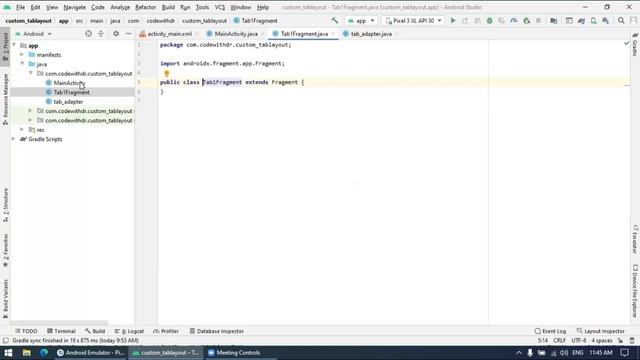Click codewithdr breadcrumb segment

[x=160, y=20]
